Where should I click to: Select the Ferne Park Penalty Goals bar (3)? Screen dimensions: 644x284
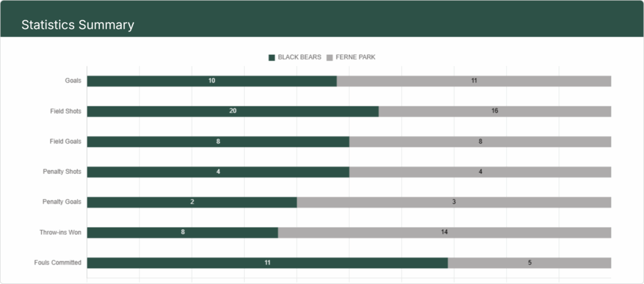click(454, 202)
